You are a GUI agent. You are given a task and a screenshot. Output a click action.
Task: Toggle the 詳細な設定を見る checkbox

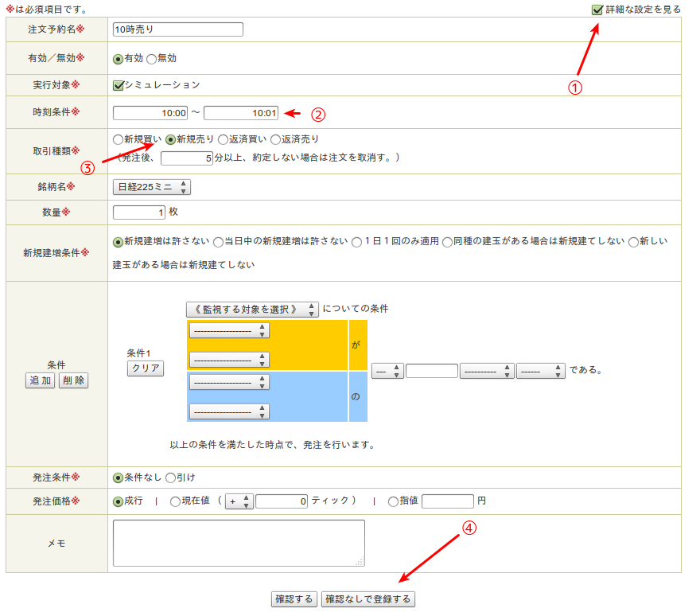(x=597, y=10)
